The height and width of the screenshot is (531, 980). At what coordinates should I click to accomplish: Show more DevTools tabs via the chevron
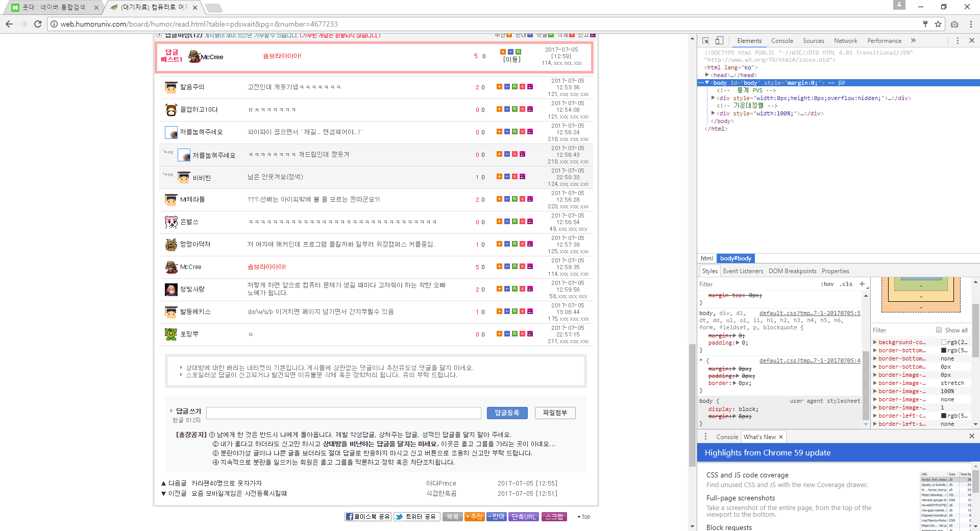pos(913,41)
